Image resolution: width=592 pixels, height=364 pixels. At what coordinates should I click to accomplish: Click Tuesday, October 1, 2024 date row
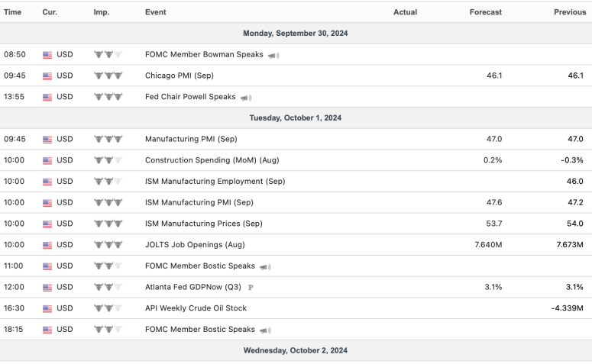pyautogui.click(x=296, y=118)
